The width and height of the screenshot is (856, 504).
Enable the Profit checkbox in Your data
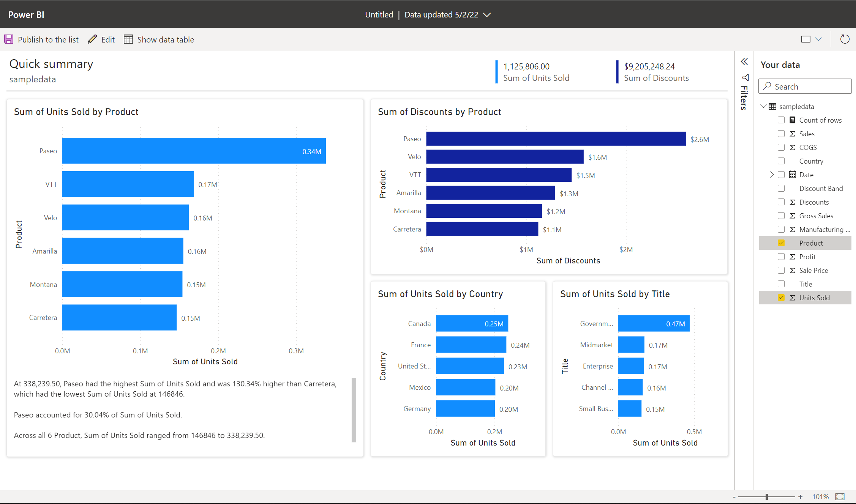[781, 256]
